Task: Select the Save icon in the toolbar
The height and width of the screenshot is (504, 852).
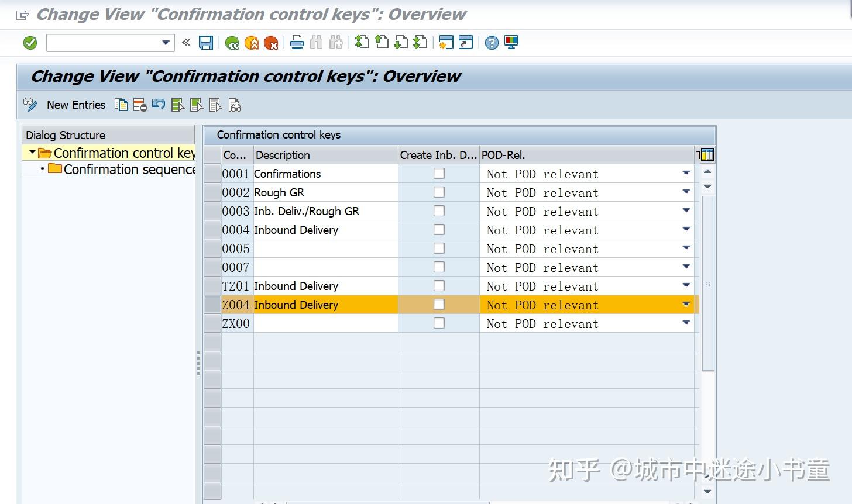Action: 206,42
